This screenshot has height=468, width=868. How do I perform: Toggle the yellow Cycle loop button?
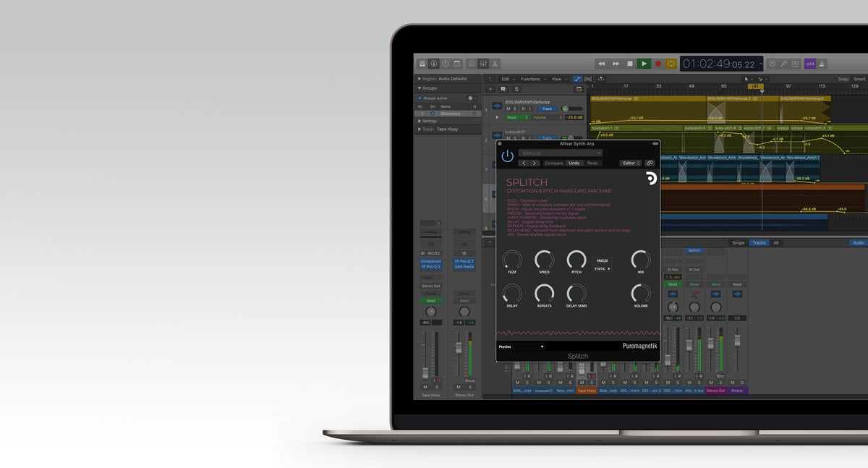671,64
